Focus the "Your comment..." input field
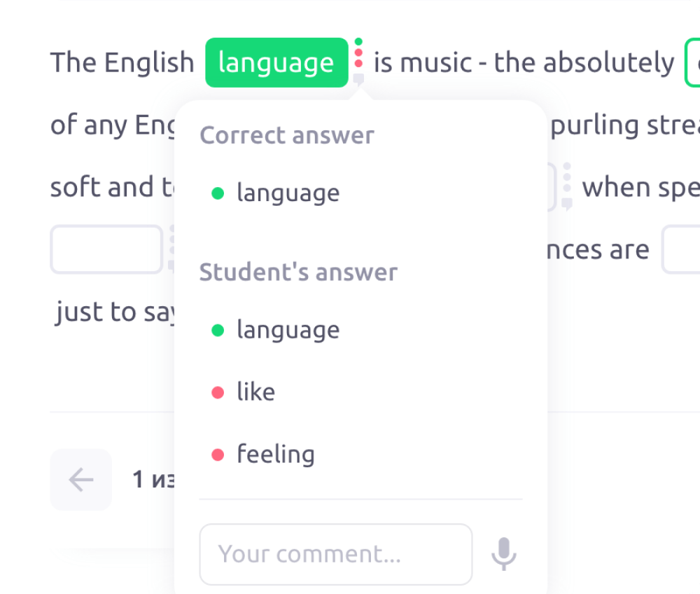Image resolution: width=700 pixels, height=594 pixels. pos(336,554)
